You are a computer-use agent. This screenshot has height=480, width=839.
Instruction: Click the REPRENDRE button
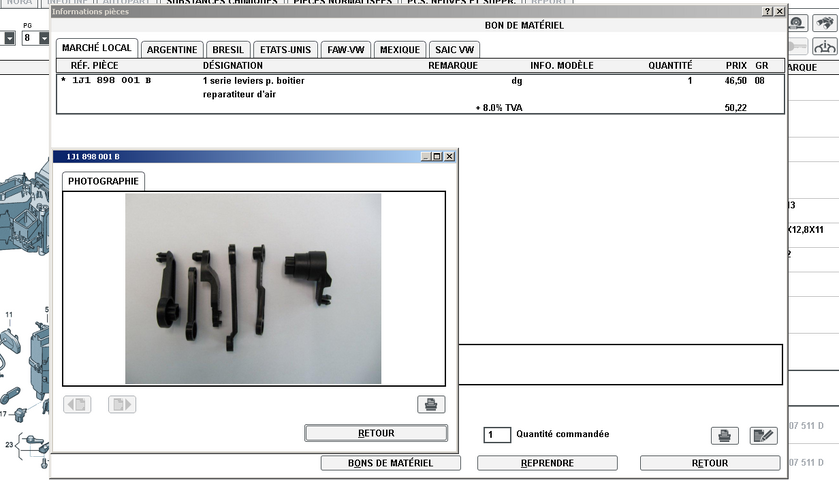pos(547,463)
